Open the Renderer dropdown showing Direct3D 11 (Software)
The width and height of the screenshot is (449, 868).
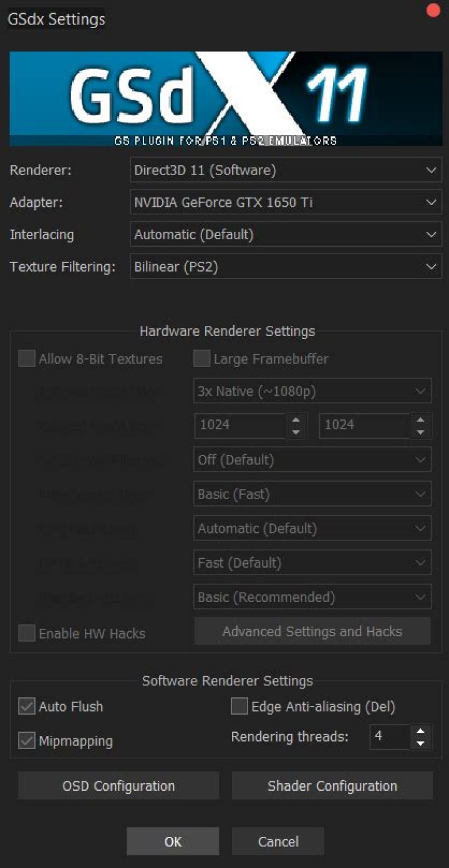pyautogui.click(x=286, y=169)
